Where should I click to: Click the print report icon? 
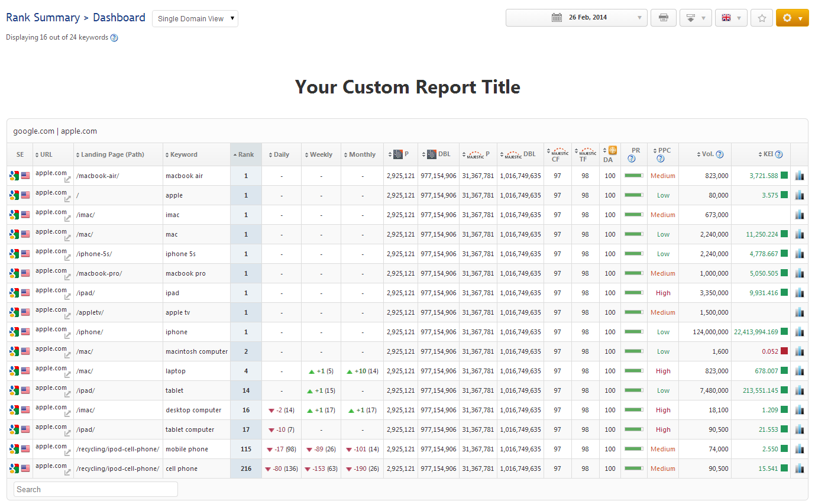(663, 18)
